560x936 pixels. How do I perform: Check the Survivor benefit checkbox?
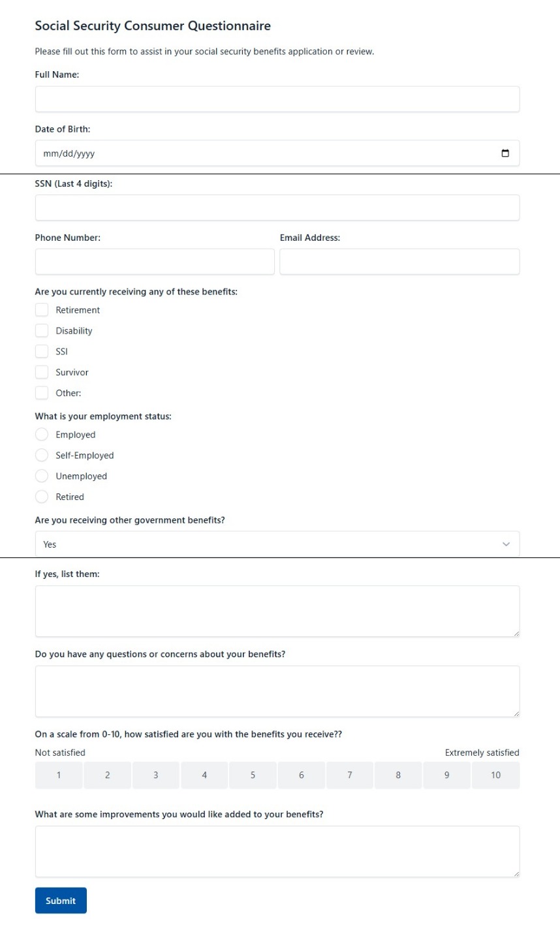pos(41,372)
